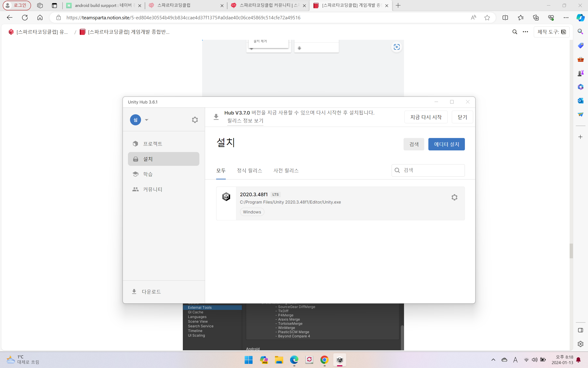Open the Edge favorites list
Viewport: 588px width, 368px height.
[520, 17]
